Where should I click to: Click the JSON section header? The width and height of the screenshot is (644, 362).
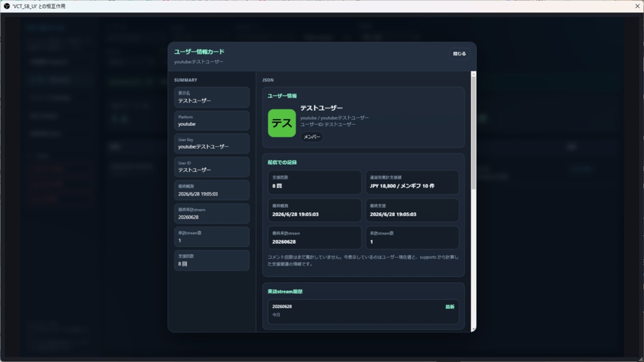268,80
